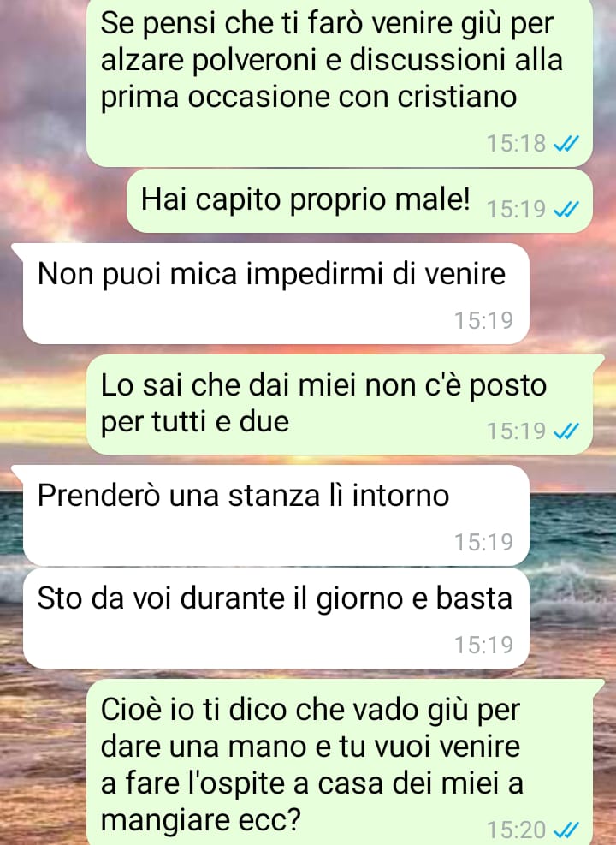616x845 pixels.
Task: Select the message 'Se pensi che ti farò venire giù'
Action: coord(340,82)
